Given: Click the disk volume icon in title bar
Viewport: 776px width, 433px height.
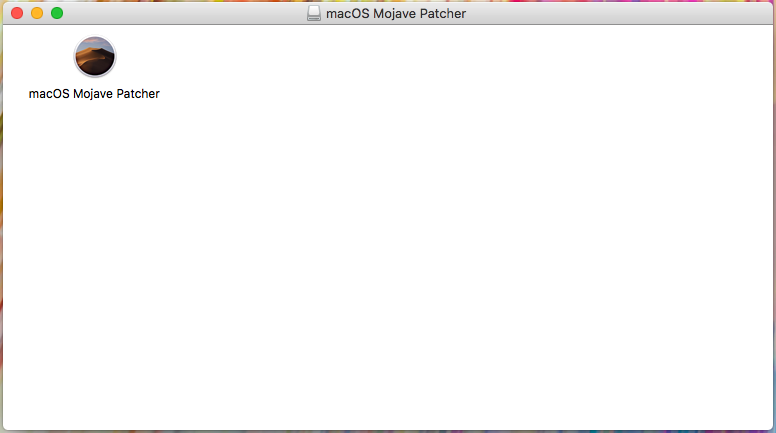Looking at the screenshot, I should click(x=314, y=13).
